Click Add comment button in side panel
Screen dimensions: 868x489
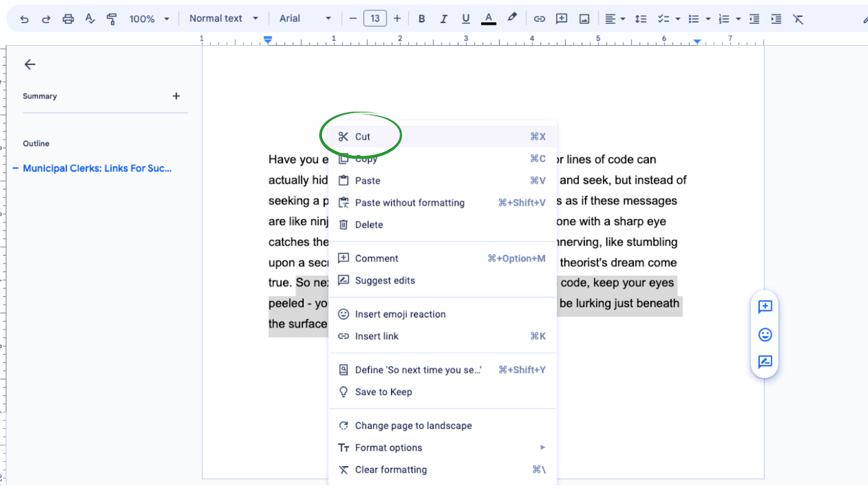pyautogui.click(x=765, y=307)
